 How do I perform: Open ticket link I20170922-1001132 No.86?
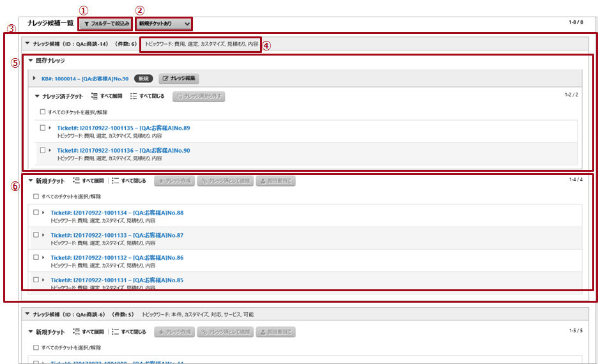[117, 257]
